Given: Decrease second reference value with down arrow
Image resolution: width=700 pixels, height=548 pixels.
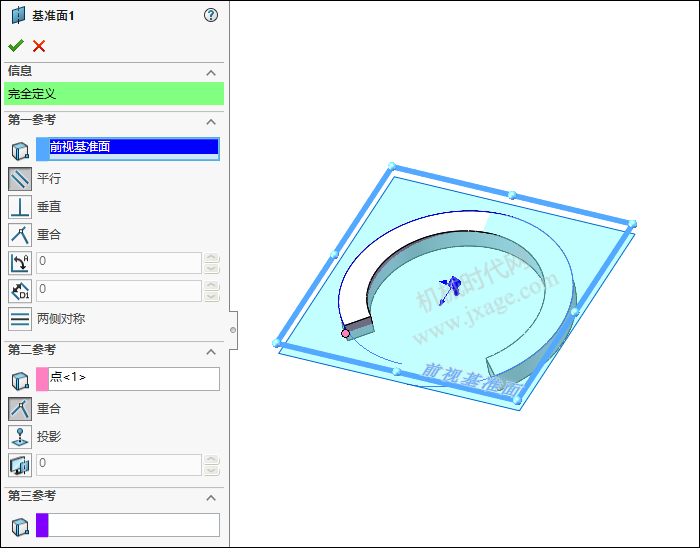Looking at the screenshot, I should point(212,470).
